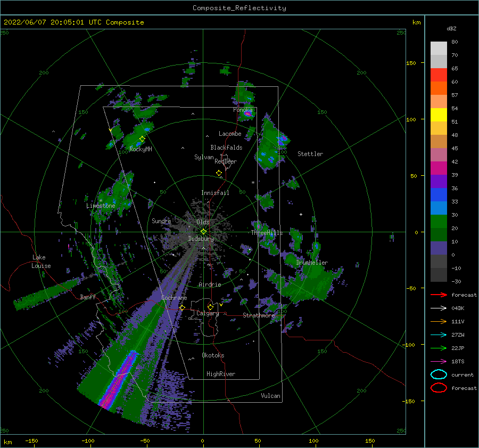This screenshot has height=448, width=479.
Task: Select the bright green 30 dBZ swatch
Action: pyautogui.click(x=439, y=222)
